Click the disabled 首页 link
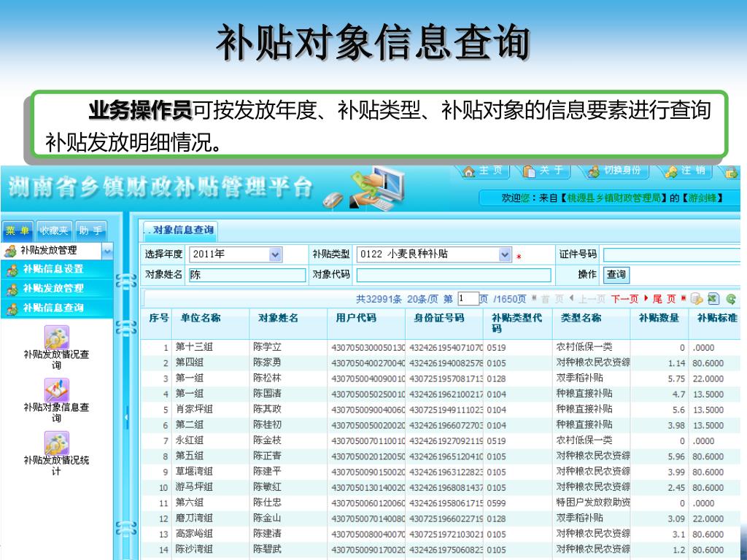The height and width of the screenshot is (560, 747). pyautogui.click(x=551, y=299)
